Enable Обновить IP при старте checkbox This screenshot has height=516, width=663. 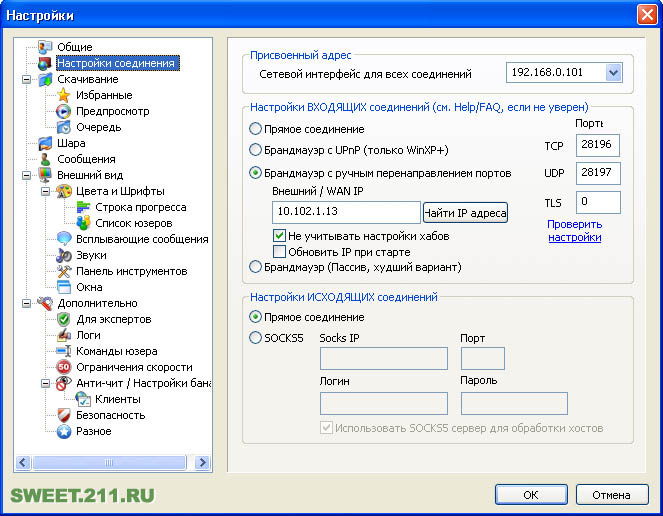(x=280, y=252)
